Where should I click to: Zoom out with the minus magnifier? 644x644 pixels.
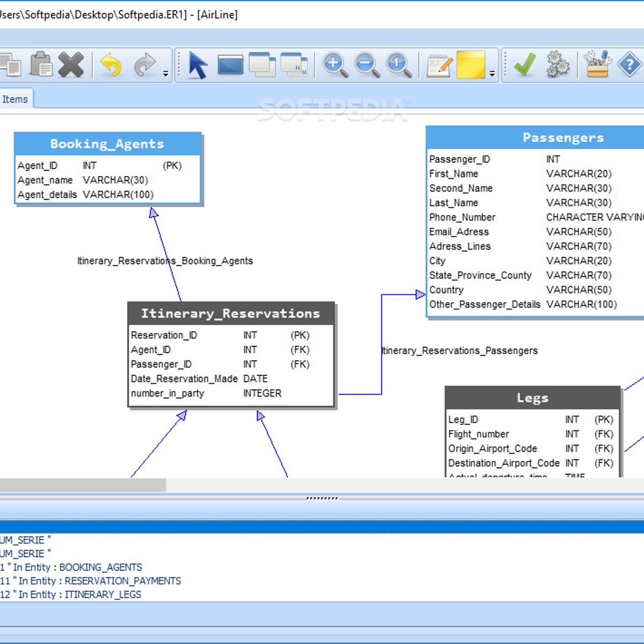pyautogui.click(x=367, y=65)
